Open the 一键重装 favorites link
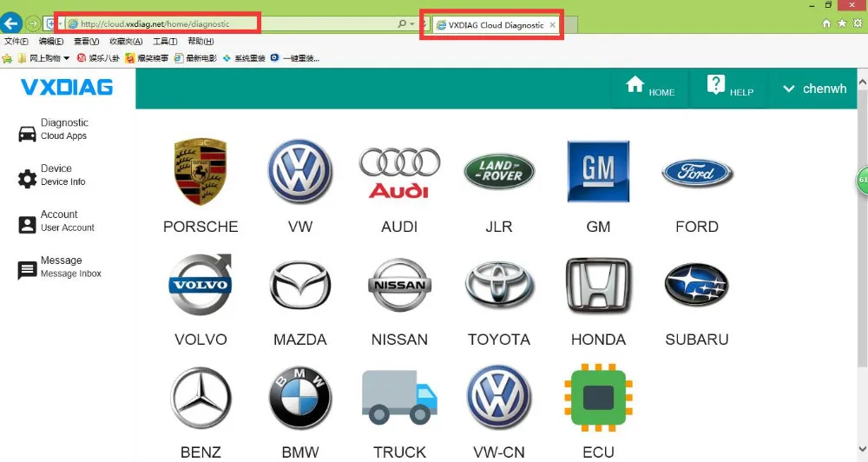 pyautogui.click(x=295, y=58)
